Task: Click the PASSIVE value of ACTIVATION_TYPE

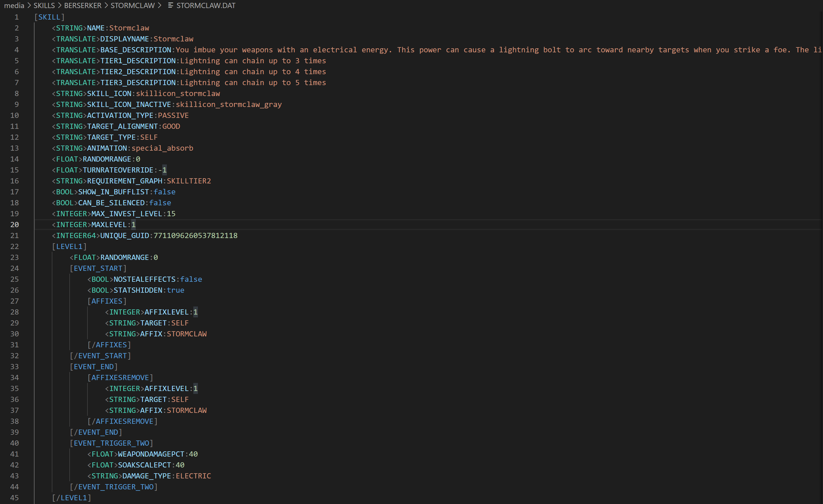Action: pos(173,116)
